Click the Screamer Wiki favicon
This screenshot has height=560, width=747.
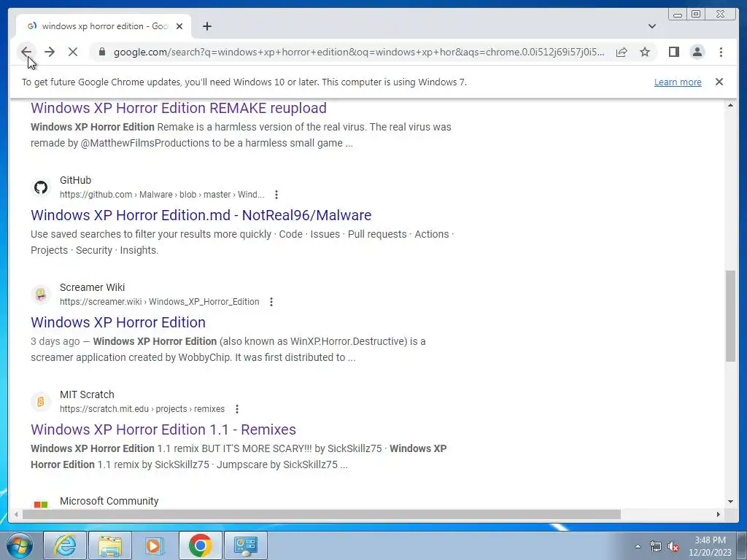(41, 295)
